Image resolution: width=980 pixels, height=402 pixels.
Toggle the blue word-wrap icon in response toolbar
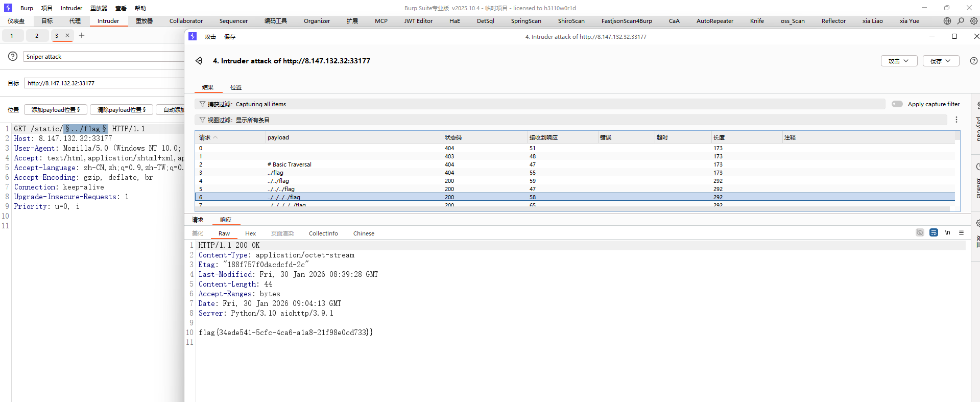pyautogui.click(x=934, y=232)
